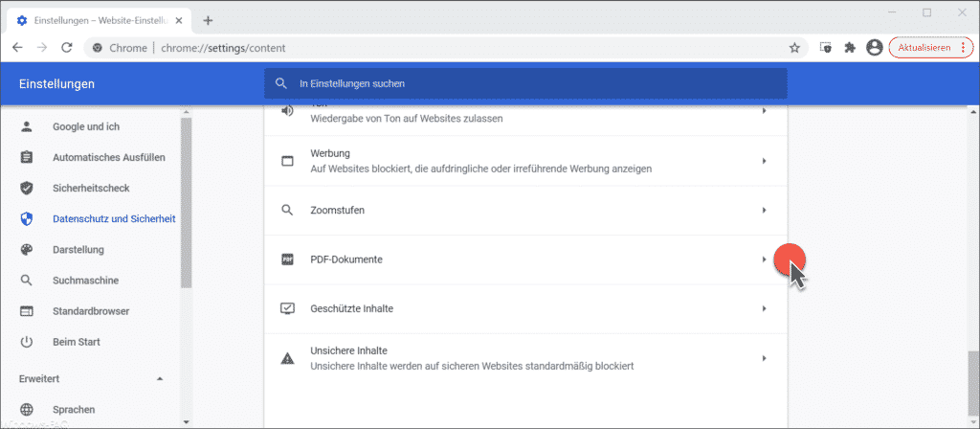Screen dimensions: 980x429
Task: Click the browser forward arrow
Action: pyautogui.click(x=42, y=48)
